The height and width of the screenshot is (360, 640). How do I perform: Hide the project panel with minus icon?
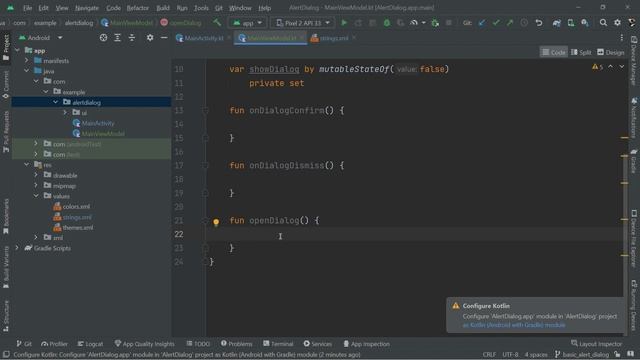click(x=164, y=38)
